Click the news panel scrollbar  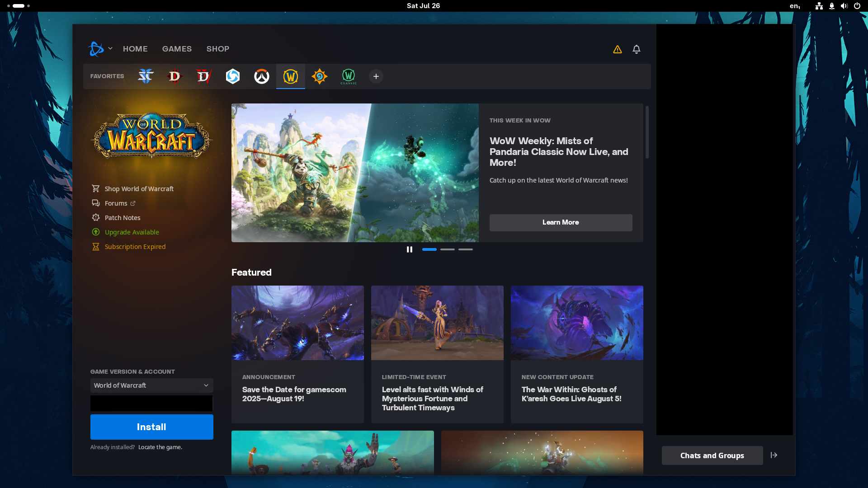[x=647, y=132]
